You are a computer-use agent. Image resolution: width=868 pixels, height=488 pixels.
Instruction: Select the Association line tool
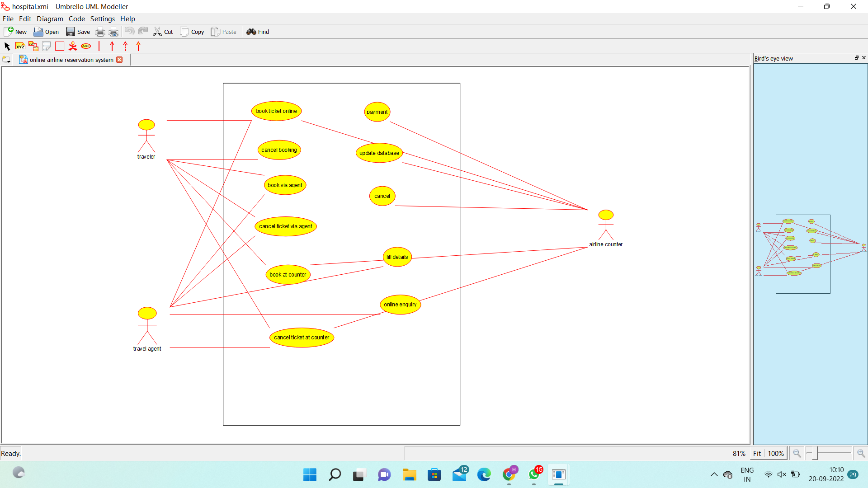(99, 46)
